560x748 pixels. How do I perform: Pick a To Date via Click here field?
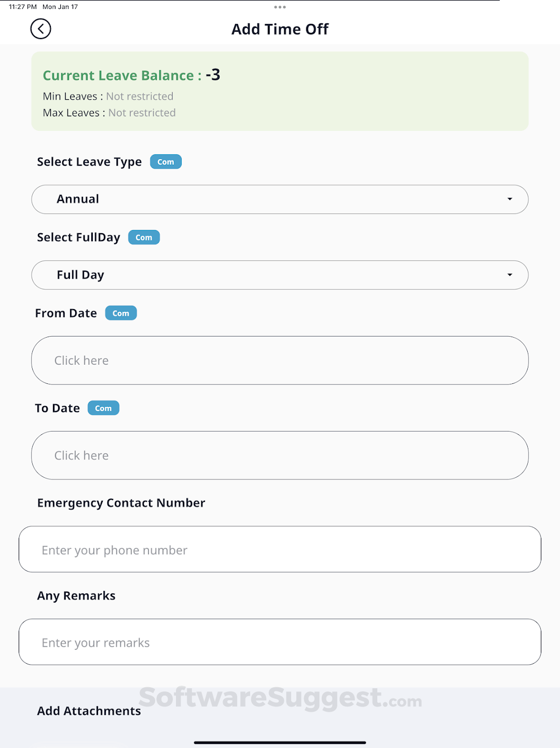280,456
